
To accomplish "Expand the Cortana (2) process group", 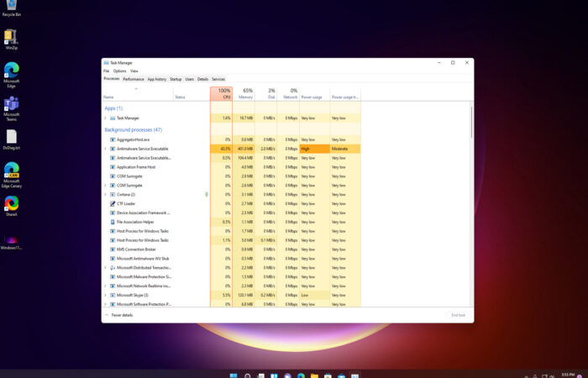I will point(105,195).
